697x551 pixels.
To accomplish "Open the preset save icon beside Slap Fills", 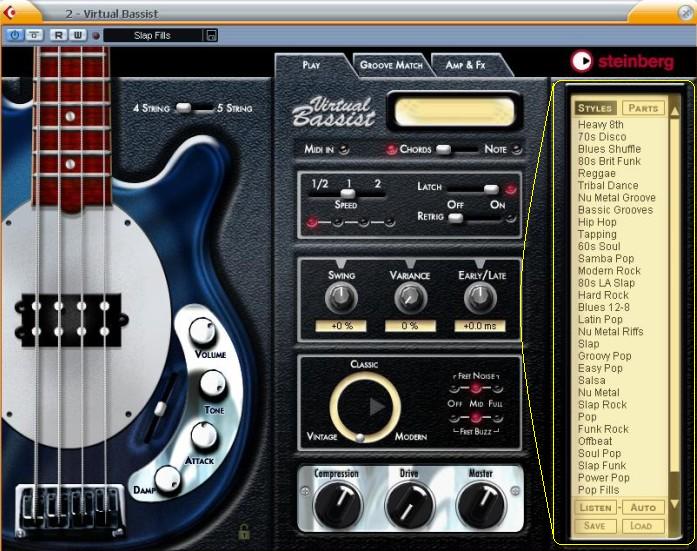I will point(212,35).
